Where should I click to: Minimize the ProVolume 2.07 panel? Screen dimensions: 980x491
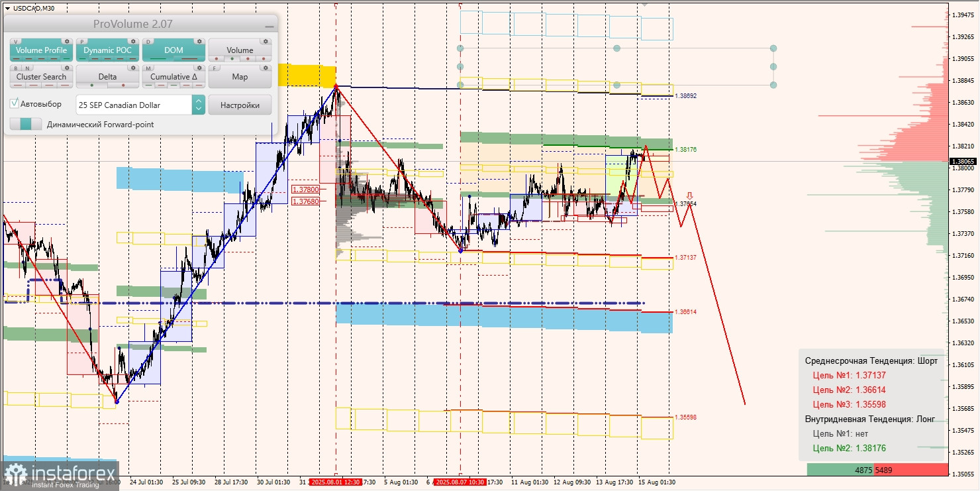click(269, 27)
